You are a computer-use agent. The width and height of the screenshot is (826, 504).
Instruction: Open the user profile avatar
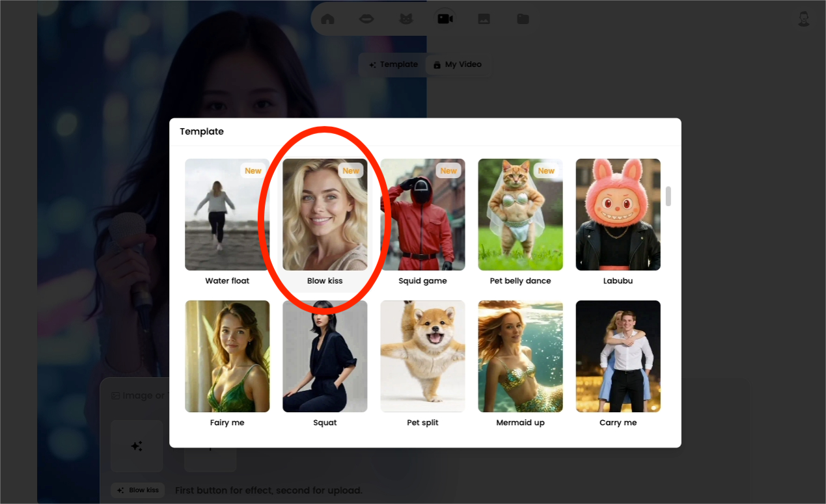tap(804, 19)
